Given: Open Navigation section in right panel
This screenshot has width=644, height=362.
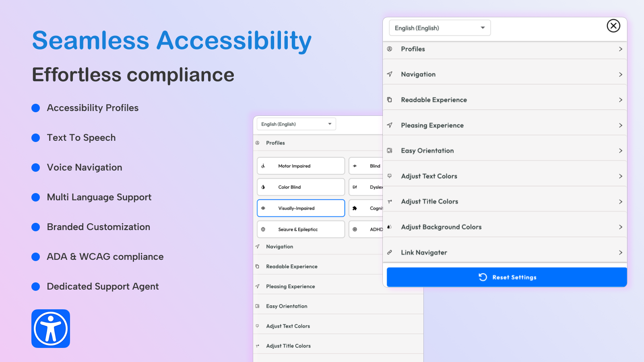Looking at the screenshot, I should point(503,74).
